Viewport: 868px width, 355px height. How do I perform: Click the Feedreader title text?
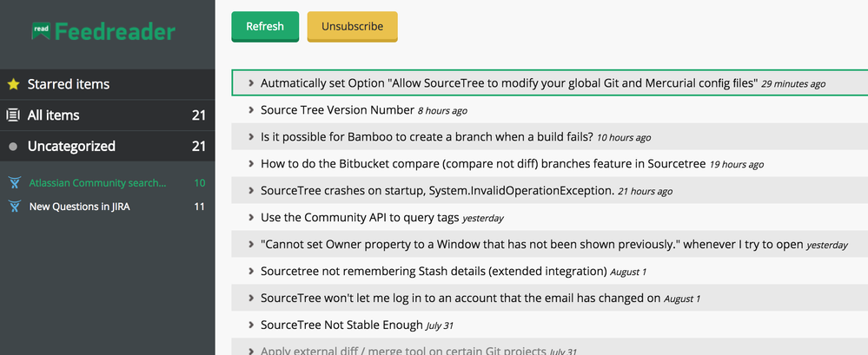click(116, 31)
